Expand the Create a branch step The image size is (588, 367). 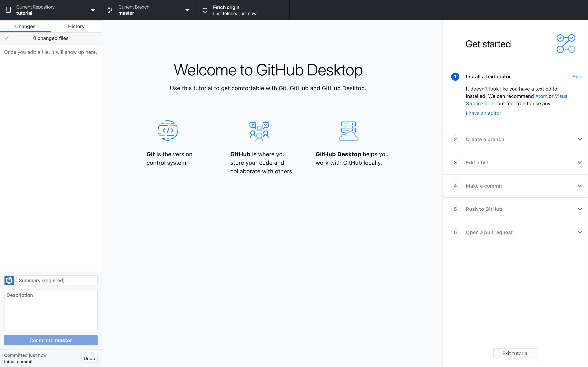click(x=515, y=139)
